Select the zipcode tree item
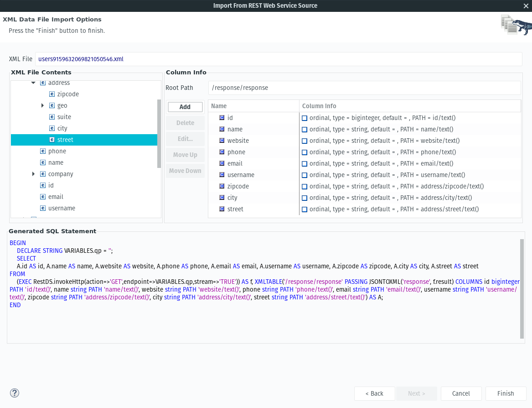This screenshot has width=532, height=408. click(68, 94)
